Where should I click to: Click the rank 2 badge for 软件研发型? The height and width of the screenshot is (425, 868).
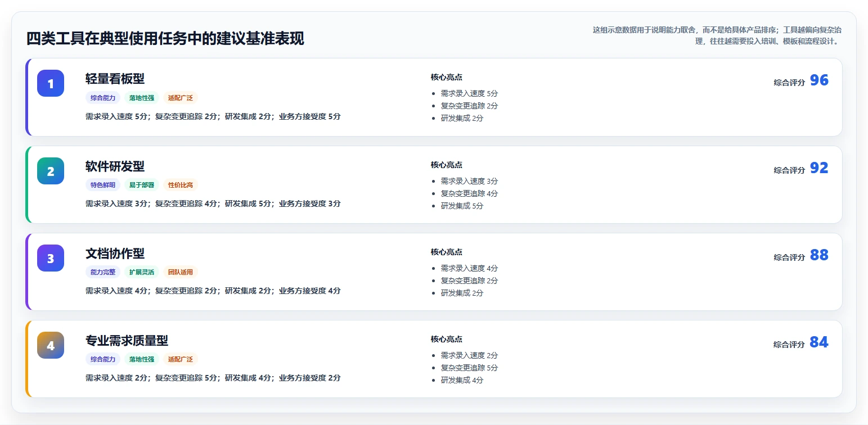click(x=51, y=171)
